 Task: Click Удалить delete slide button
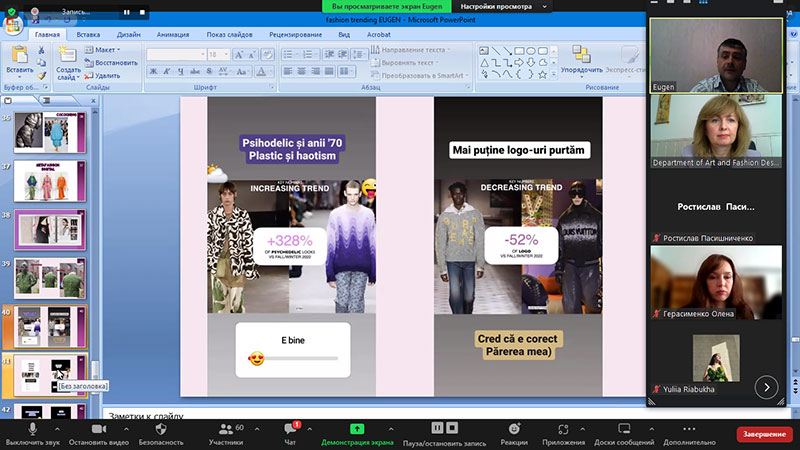(x=102, y=76)
